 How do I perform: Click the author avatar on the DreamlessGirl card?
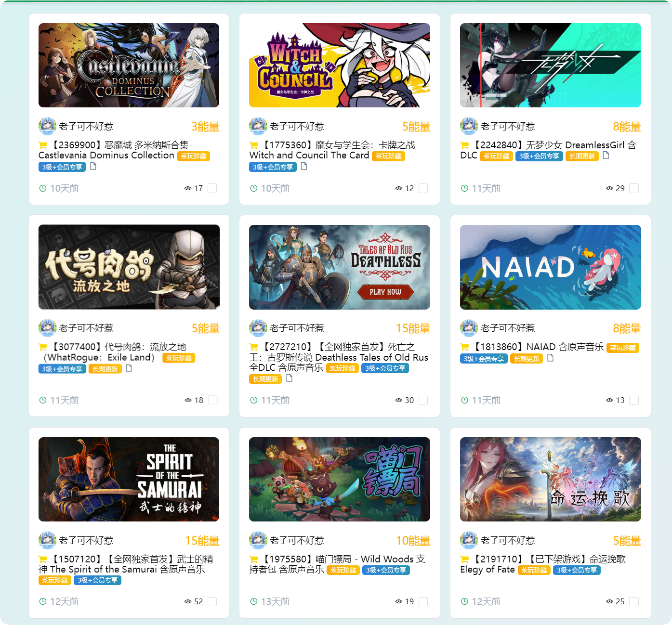click(469, 126)
